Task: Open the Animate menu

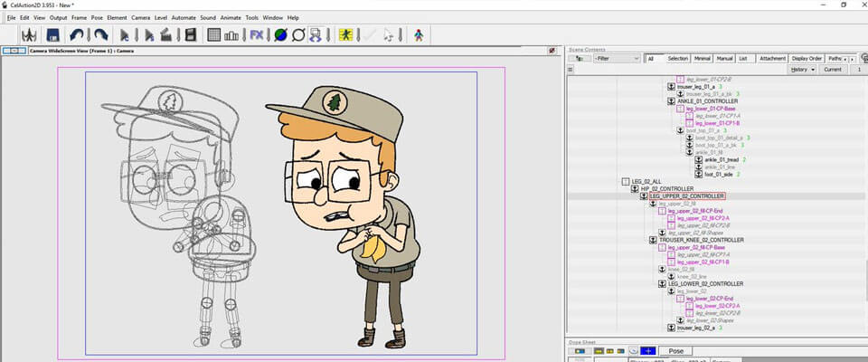Action: (231, 17)
